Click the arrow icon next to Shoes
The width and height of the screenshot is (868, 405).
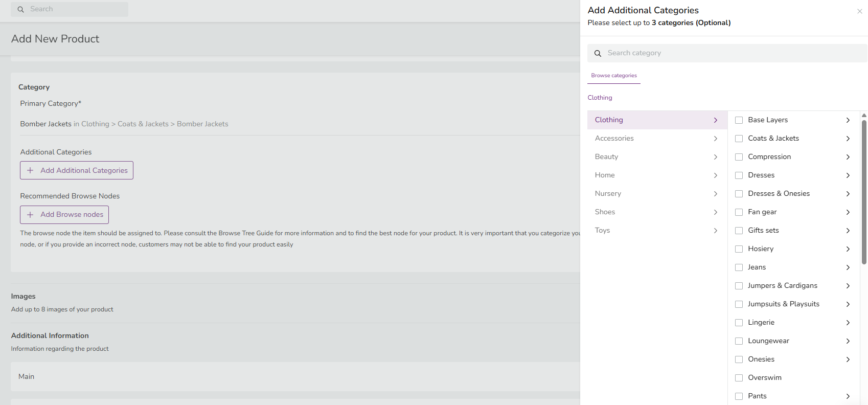coord(715,212)
